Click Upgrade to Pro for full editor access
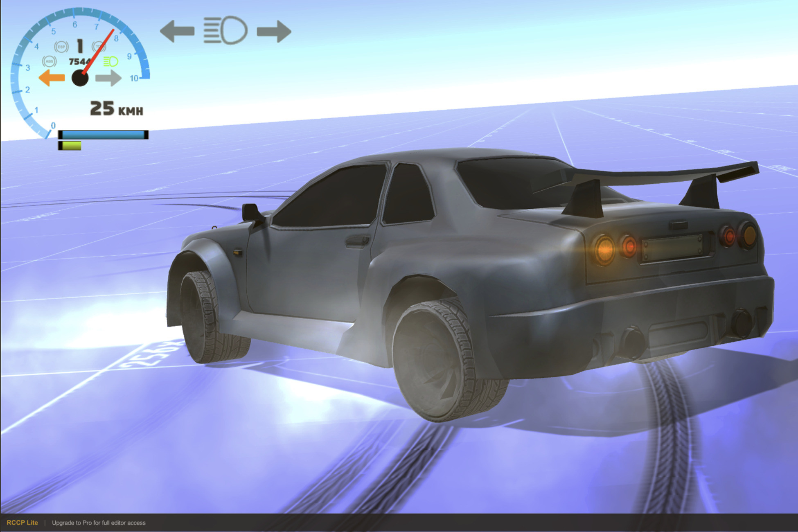798x532 pixels. coord(98,523)
